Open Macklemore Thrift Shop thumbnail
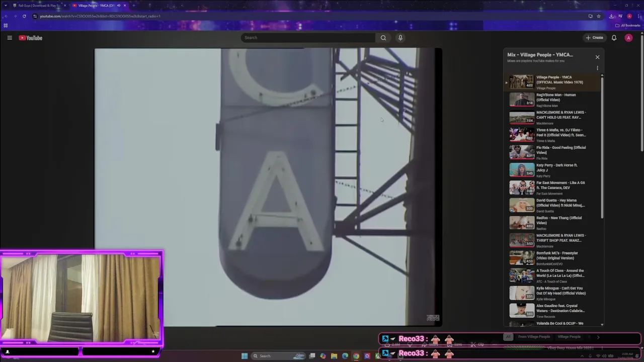Screen dimensions: 644x362 tap(522, 240)
